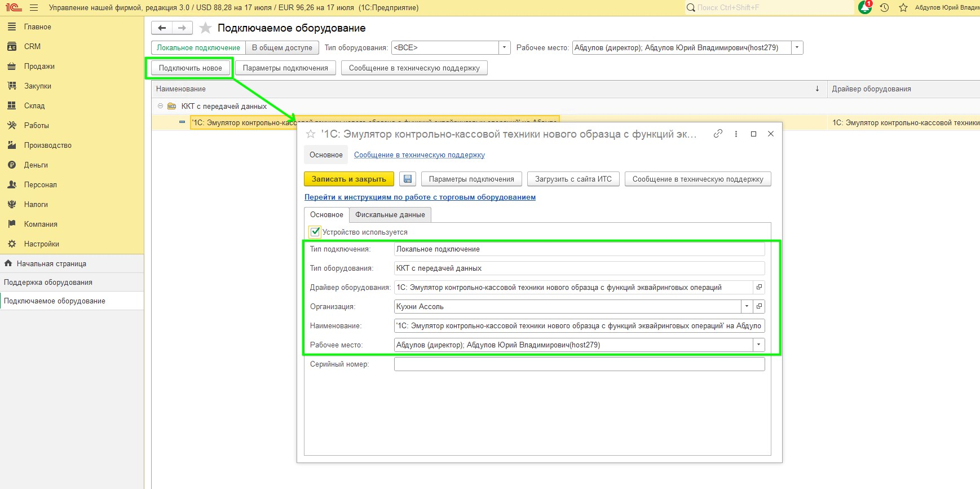The height and width of the screenshot is (489, 980).
Task: Open link Перейти к инструкциям по работе
Action: pos(420,197)
